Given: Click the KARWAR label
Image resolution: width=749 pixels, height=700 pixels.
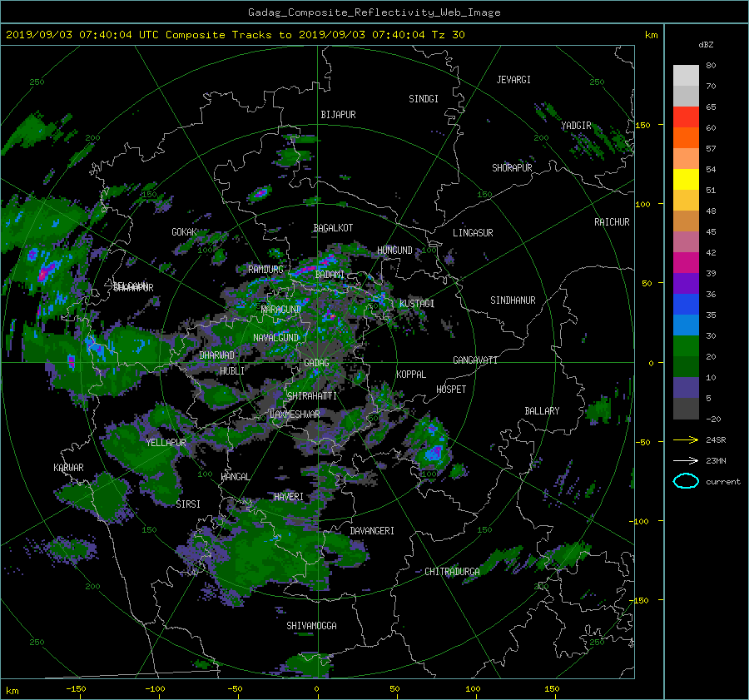Looking at the screenshot, I should (x=68, y=467).
